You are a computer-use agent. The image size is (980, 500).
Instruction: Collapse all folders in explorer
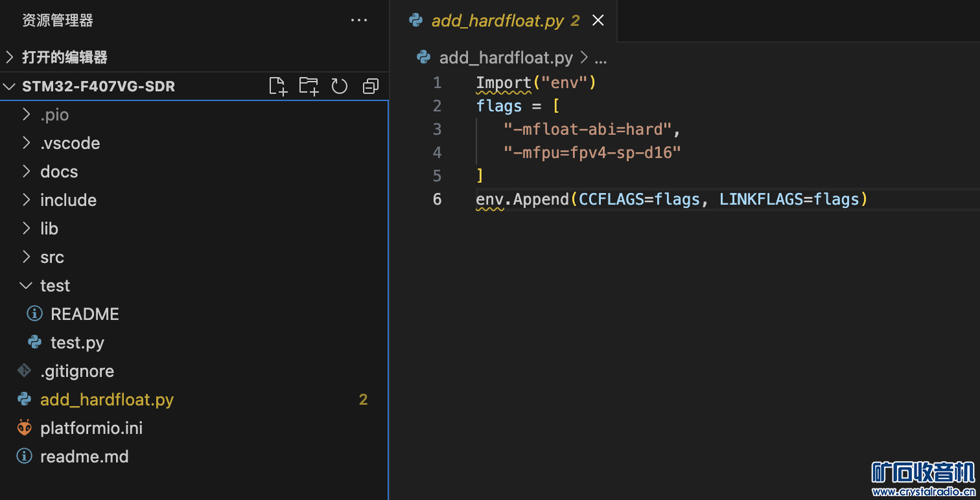point(371,86)
